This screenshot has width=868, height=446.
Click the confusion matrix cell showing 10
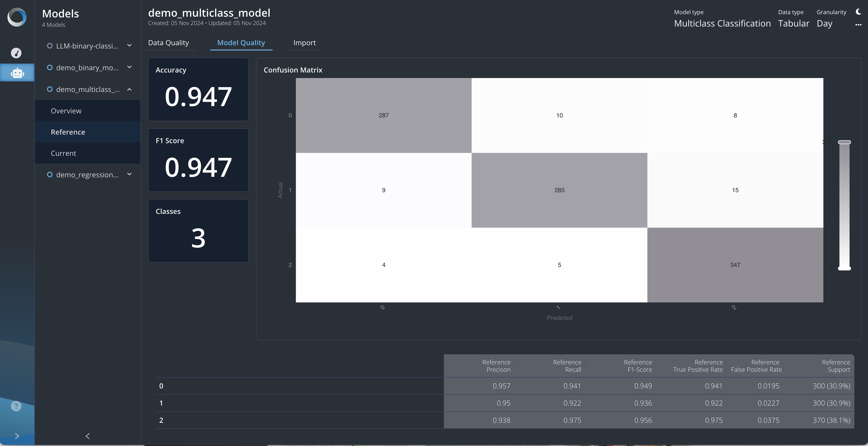(x=559, y=115)
